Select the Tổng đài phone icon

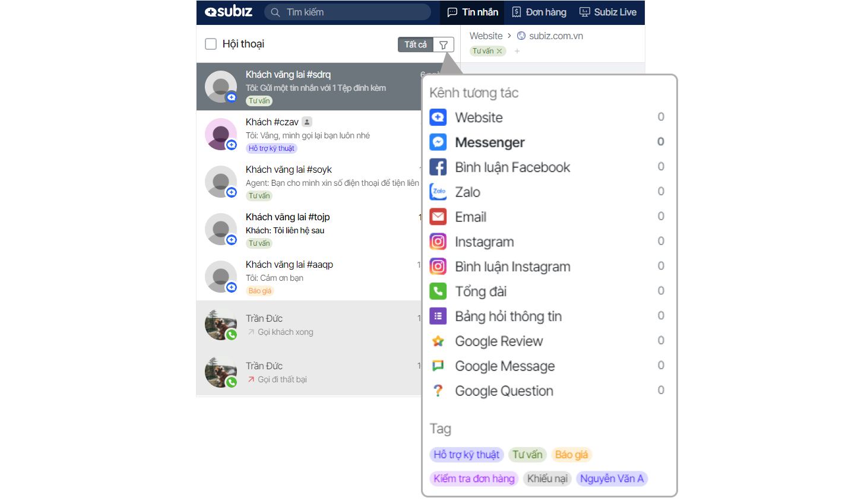pyautogui.click(x=438, y=291)
